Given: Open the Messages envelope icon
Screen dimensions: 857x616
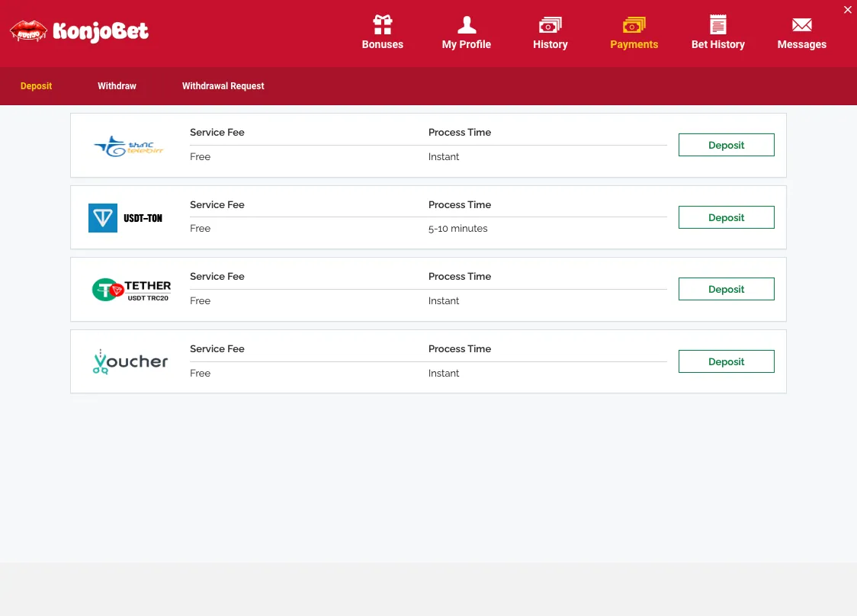Looking at the screenshot, I should coord(802,24).
